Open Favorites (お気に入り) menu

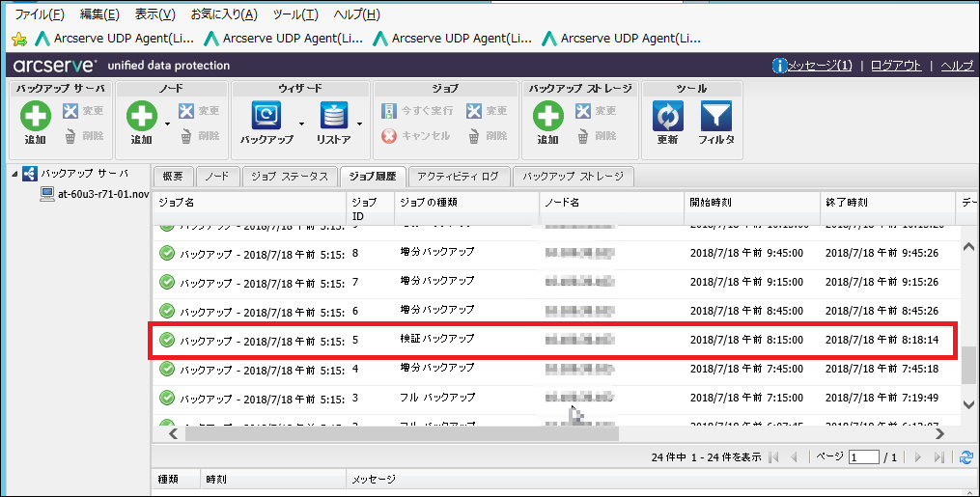click(224, 14)
